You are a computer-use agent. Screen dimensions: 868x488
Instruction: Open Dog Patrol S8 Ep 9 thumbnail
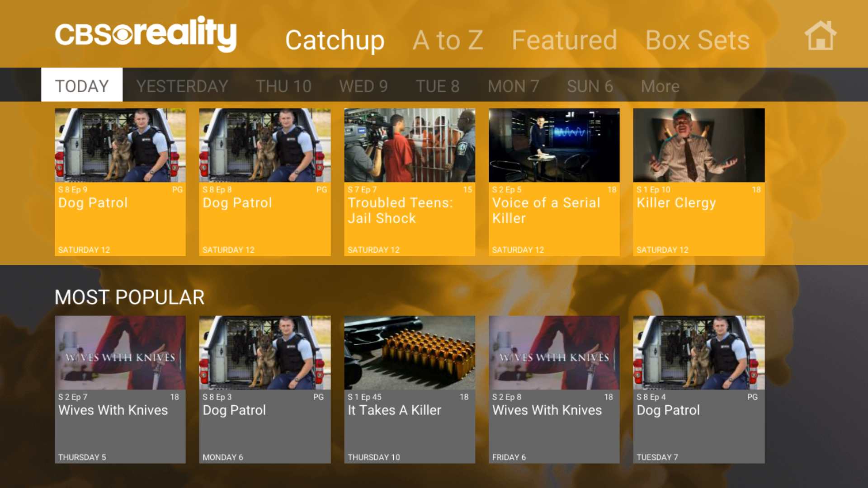coord(120,182)
